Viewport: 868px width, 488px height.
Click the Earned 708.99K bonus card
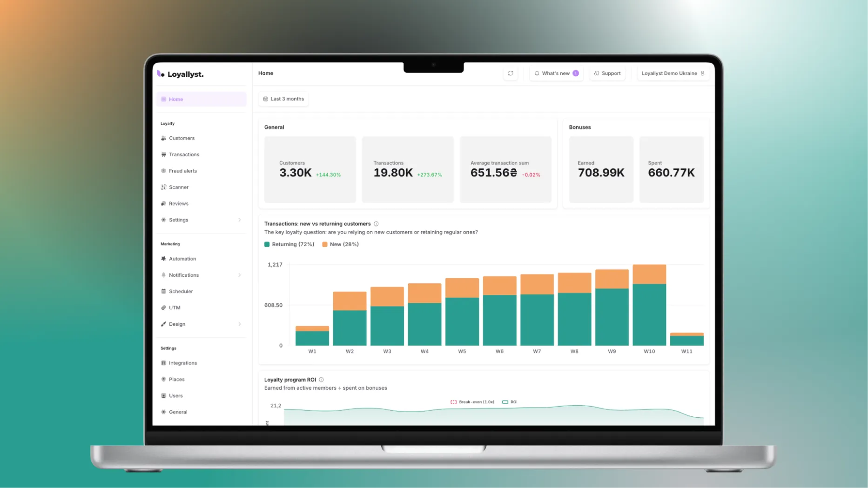[601, 169]
